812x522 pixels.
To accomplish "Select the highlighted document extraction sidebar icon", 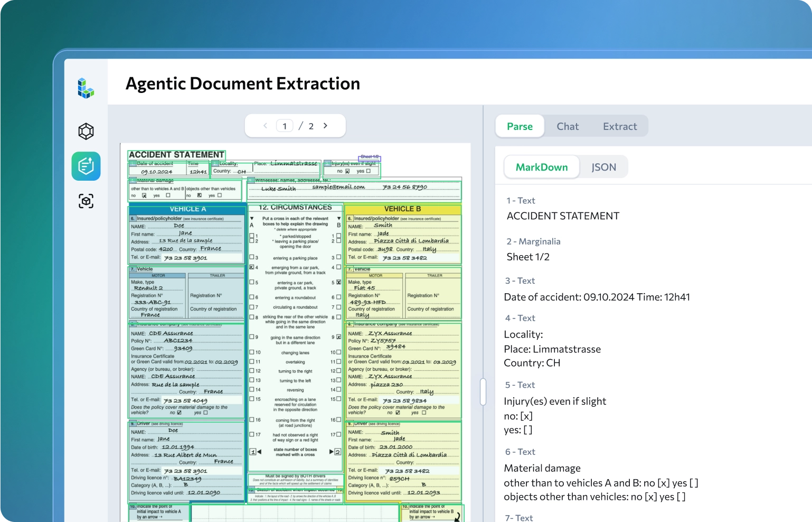I will [86, 166].
